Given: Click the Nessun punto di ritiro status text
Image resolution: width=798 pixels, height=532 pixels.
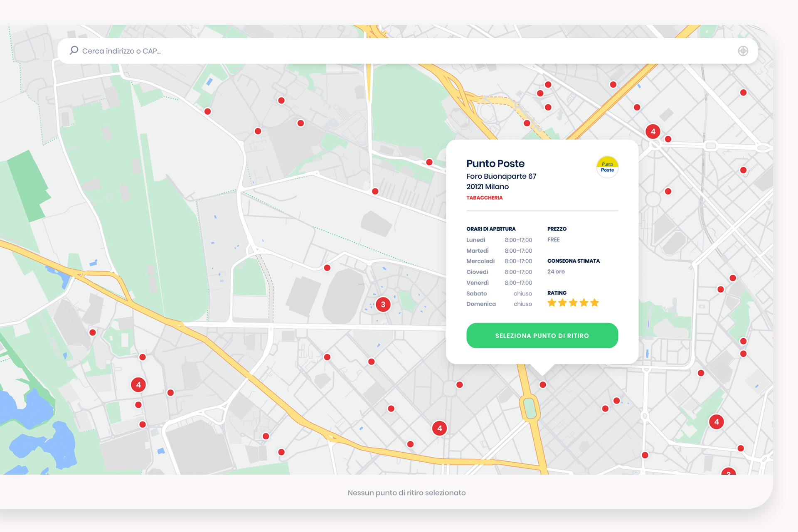Looking at the screenshot, I should point(406,493).
